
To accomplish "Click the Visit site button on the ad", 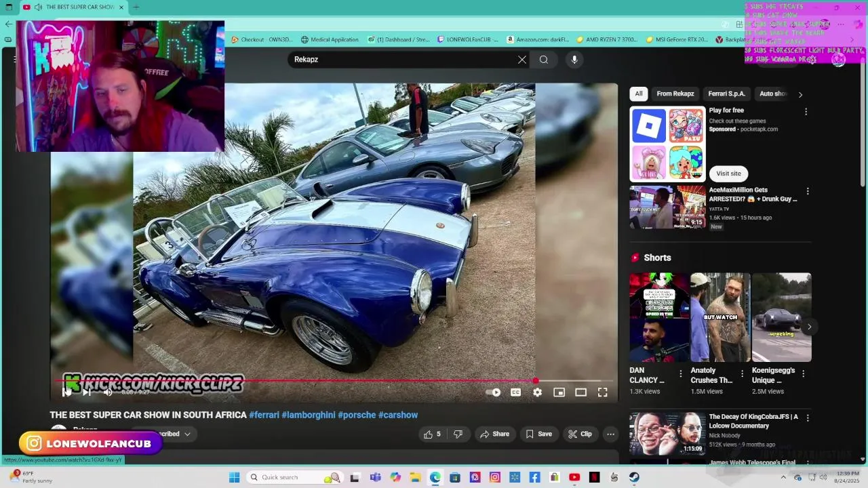I will pos(728,174).
